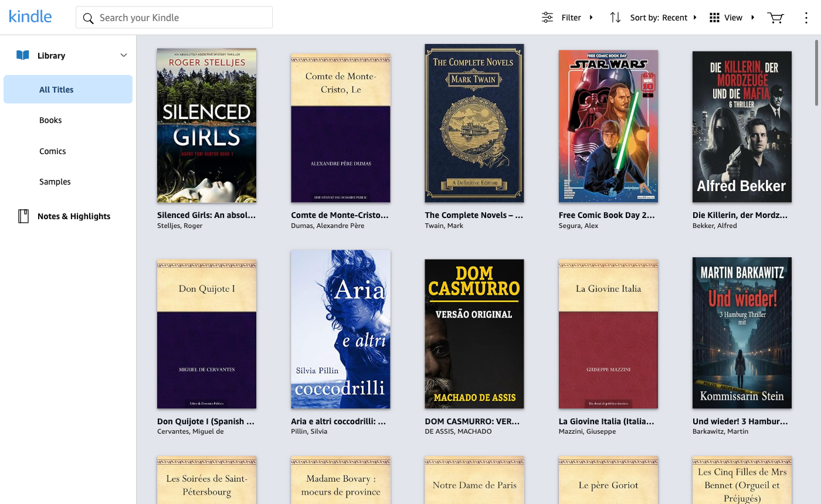Click author text 'DE ASSIS, MACHADO'
The height and width of the screenshot is (504, 821).
(458, 431)
